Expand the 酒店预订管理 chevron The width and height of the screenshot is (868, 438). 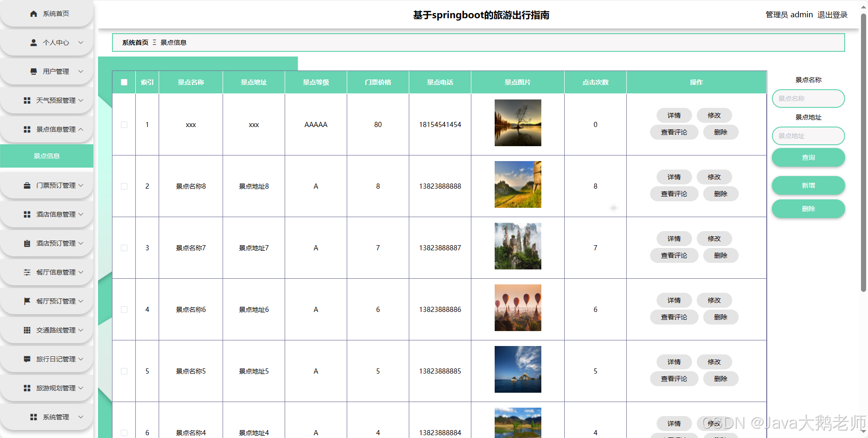click(x=81, y=243)
